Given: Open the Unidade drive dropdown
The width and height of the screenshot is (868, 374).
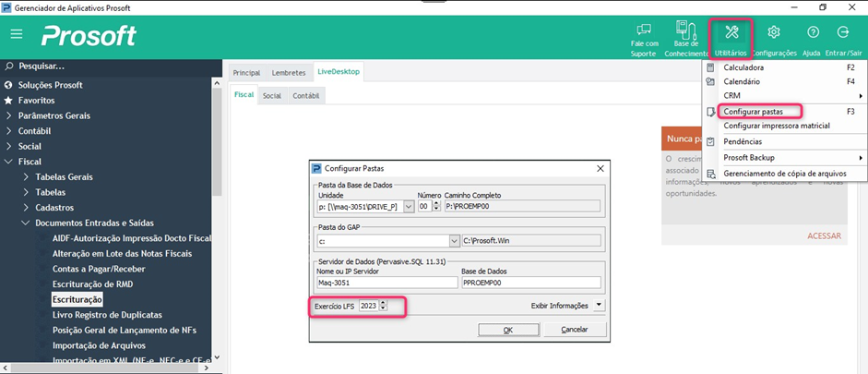Looking at the screenshot, I should click(409, 206).
